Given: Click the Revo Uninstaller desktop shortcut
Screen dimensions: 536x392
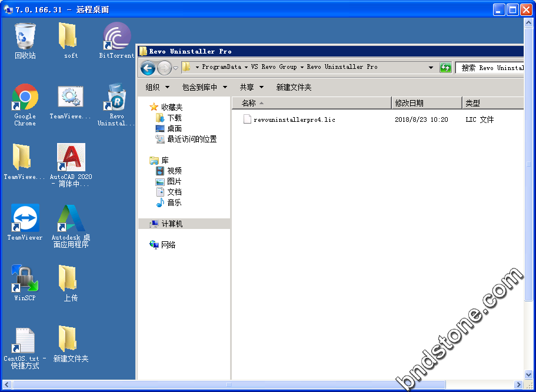Looking at the screenshot, I should [x=116, y=98].
